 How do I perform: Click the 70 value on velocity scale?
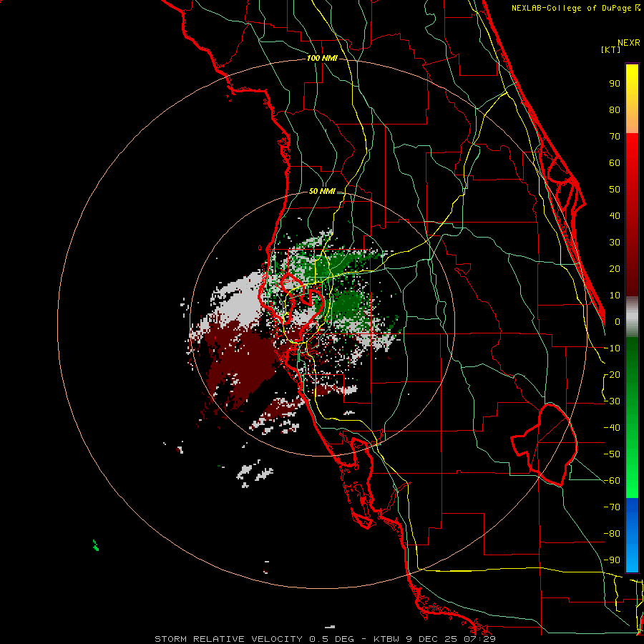tap(615, 137)
